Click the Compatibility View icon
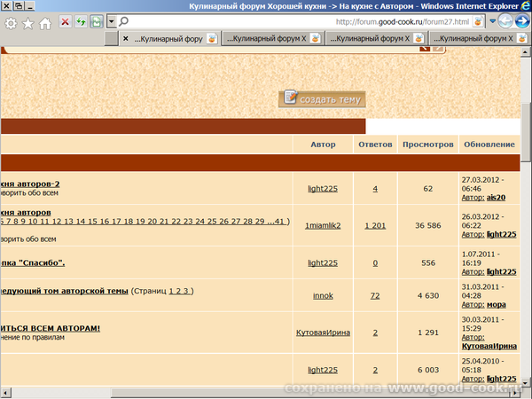Screen dimensions: 532x399 tap(96, 20)
